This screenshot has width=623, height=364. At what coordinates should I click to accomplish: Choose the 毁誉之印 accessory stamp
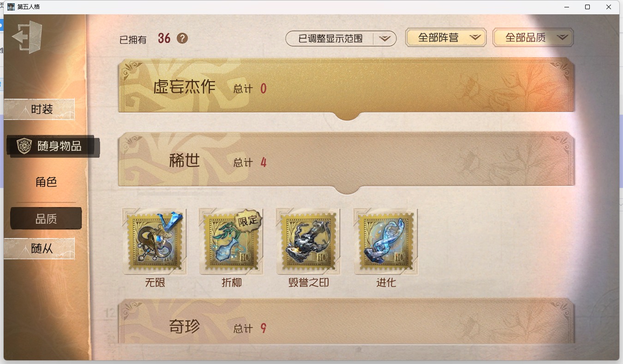[308, 241]
